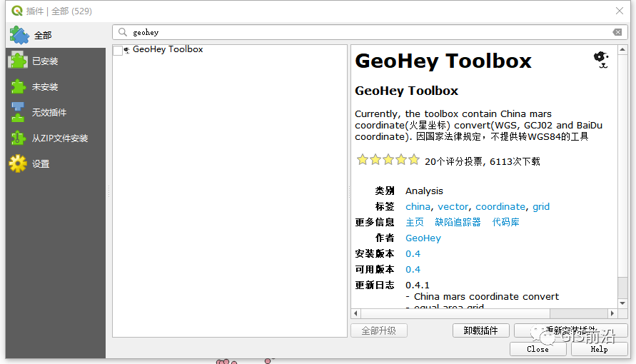Click the GeoHey plugin icon in list row

[127, 50]
